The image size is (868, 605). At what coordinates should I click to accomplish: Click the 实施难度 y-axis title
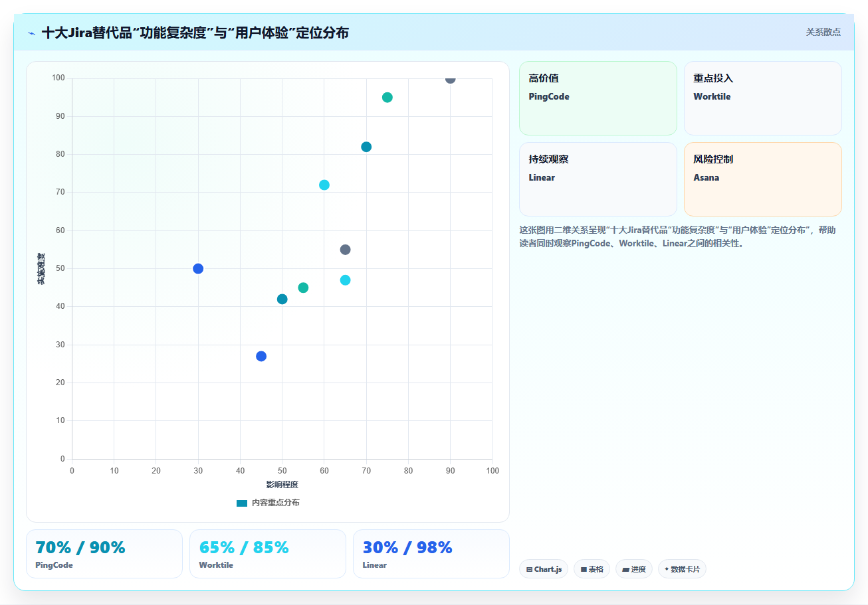tap(41, 269)
